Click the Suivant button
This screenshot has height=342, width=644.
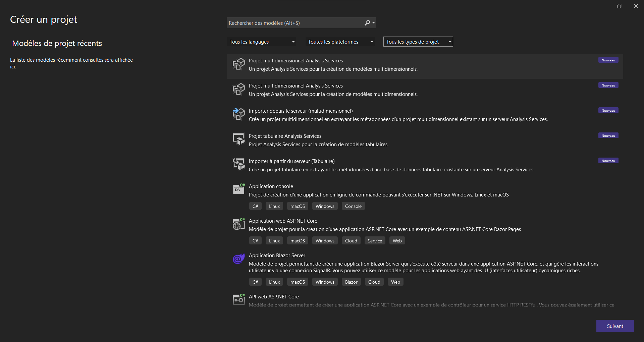click(x=615, y=326)
